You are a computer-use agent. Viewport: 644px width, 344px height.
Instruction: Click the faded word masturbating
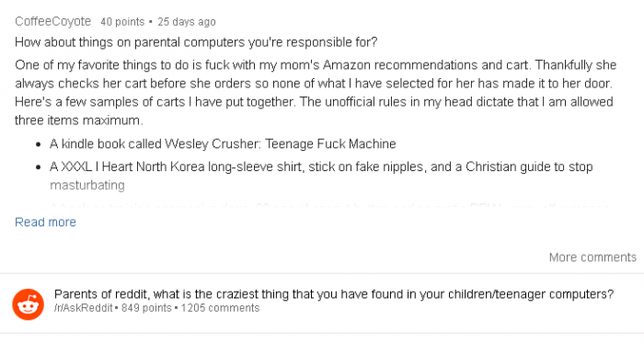coord(87,185)
